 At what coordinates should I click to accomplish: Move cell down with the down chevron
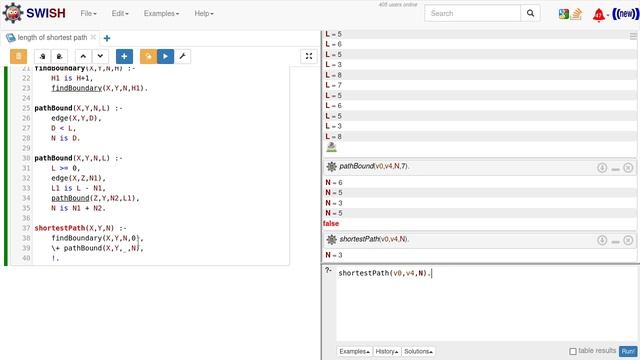click(x=100, y=56)
